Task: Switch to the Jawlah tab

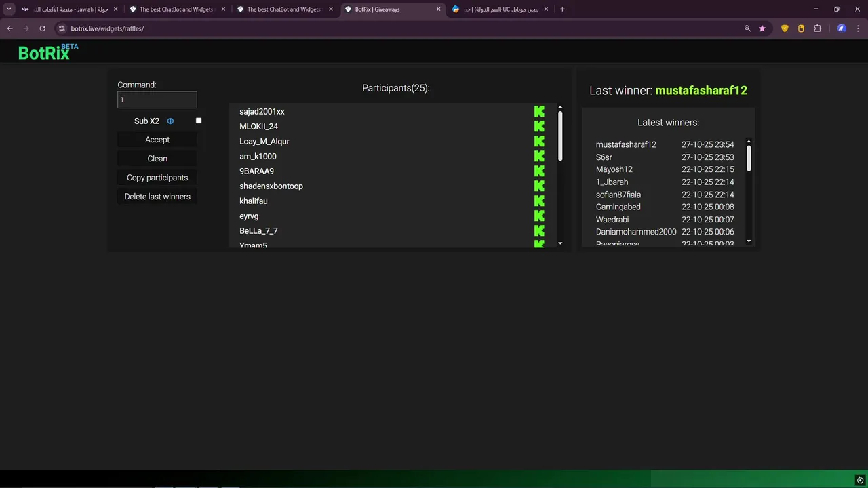Action: [68, 9]
